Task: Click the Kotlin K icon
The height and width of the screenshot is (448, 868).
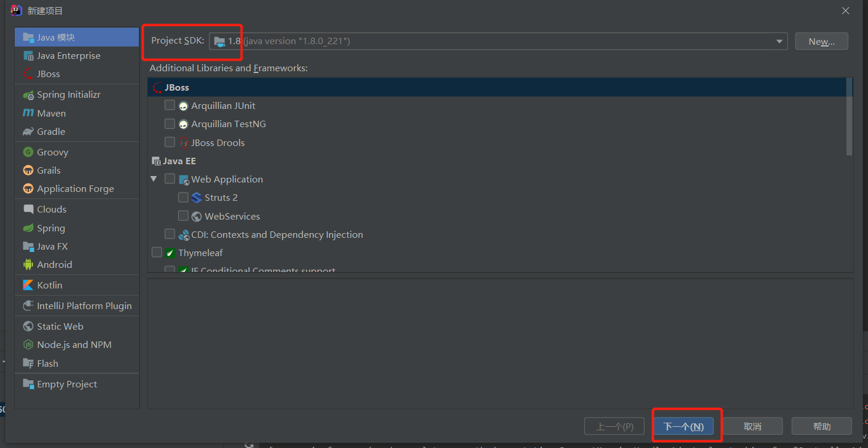Action: (x=28, y=285)
